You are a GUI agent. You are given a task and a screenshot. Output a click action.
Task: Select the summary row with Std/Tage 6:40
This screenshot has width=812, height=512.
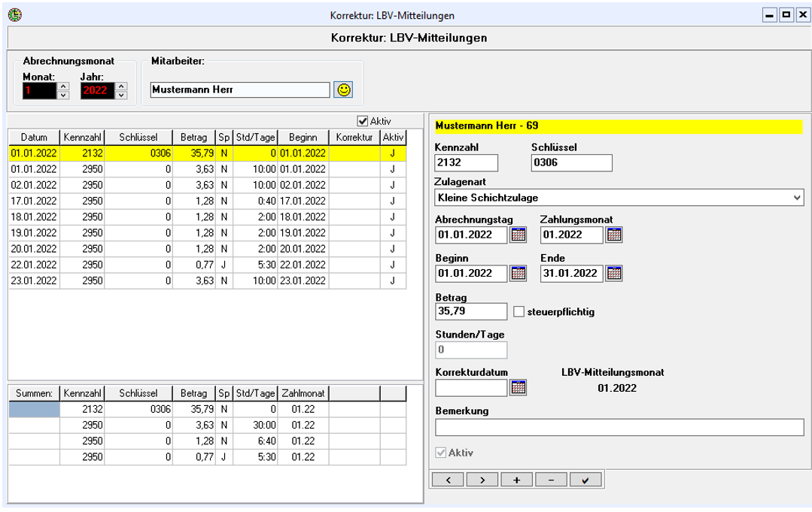click(x=207, y=441)
